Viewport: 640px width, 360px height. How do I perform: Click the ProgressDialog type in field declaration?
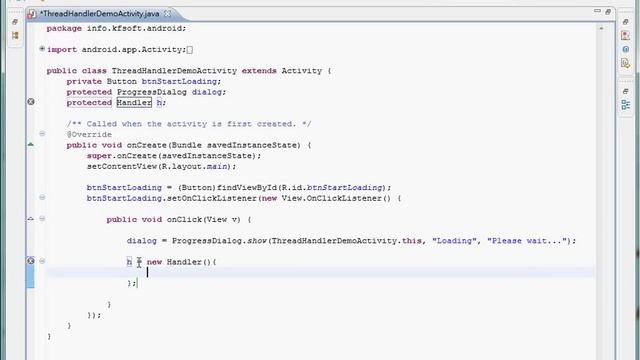tap(152, 92)
